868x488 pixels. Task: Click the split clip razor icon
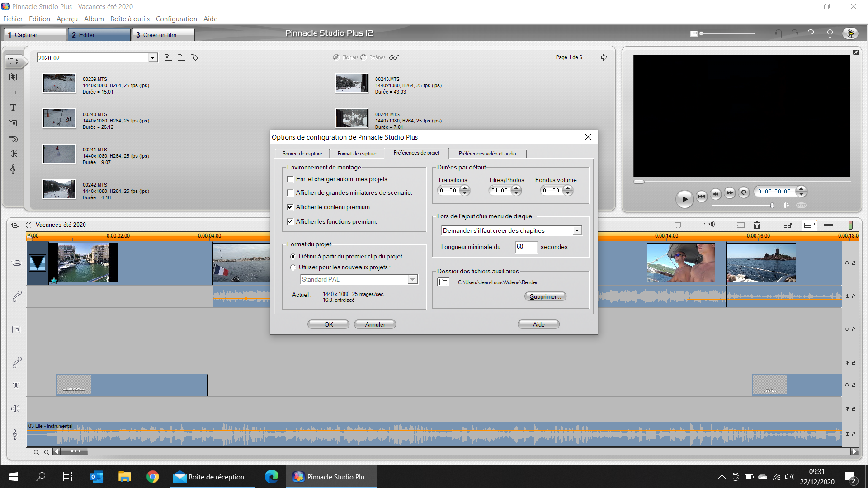click(741, 225)
